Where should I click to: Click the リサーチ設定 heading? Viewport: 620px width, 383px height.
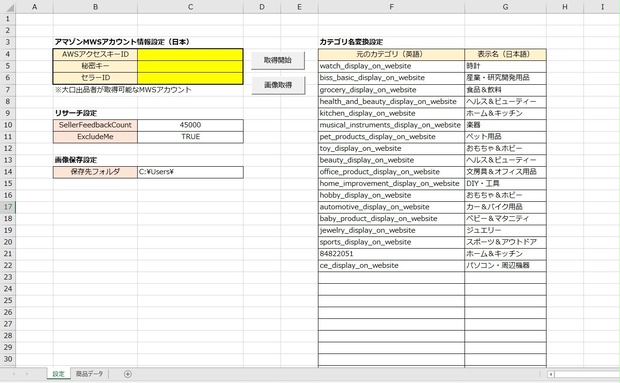click(76, 113)
